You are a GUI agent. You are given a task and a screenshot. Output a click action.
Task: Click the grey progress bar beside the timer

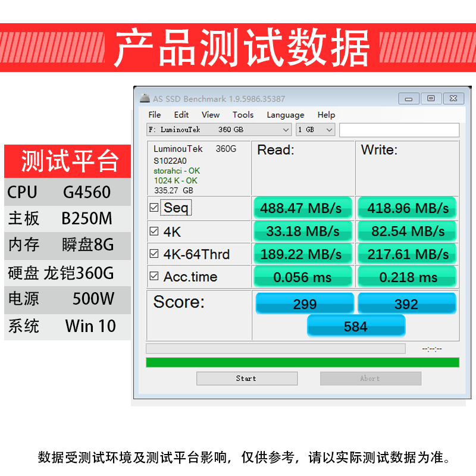coord(275,349)
